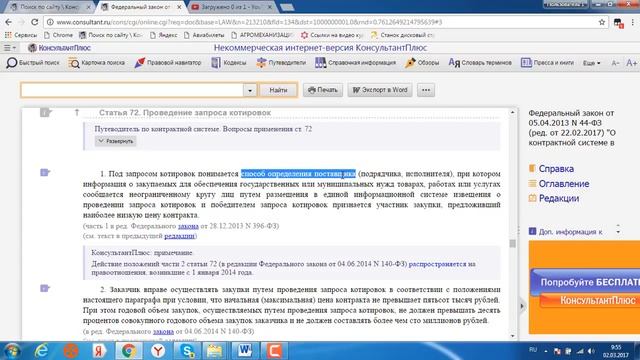Open the Обзоры section
This screenshot has height=360, width=640.
(x=422, y=63)
